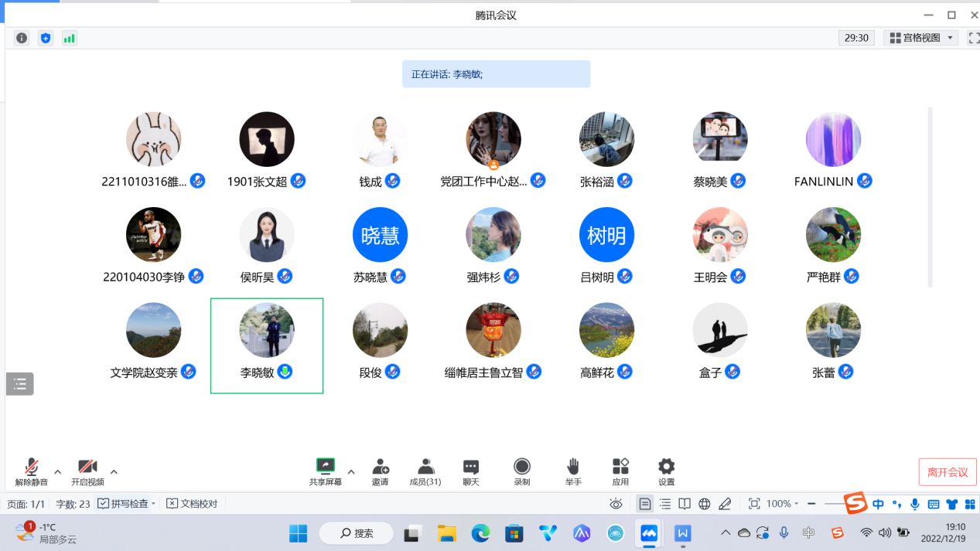Click the 邀请 invite icon

(x=380, y=471)
